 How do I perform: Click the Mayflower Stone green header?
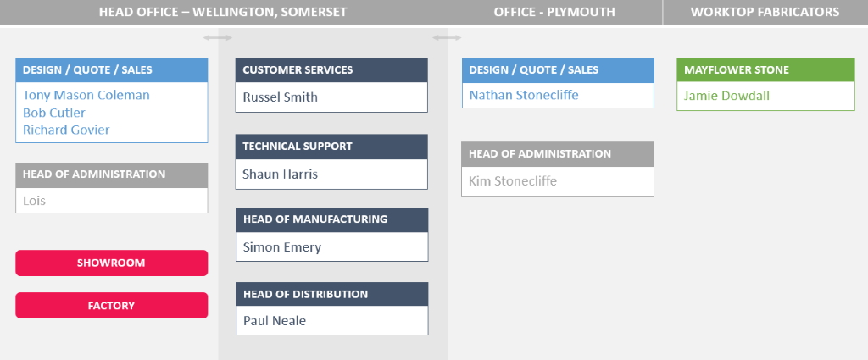765,69
